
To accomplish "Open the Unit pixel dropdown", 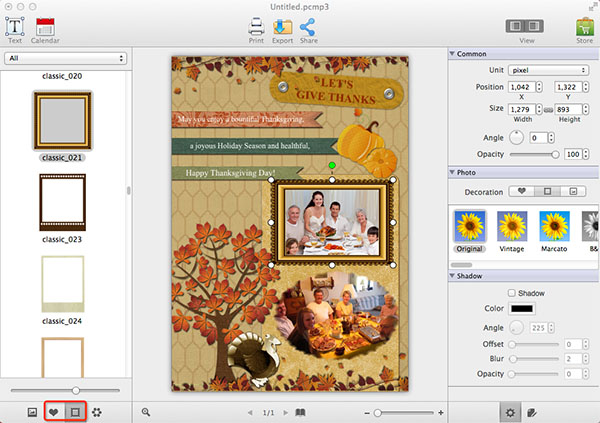I will (545, 71).
